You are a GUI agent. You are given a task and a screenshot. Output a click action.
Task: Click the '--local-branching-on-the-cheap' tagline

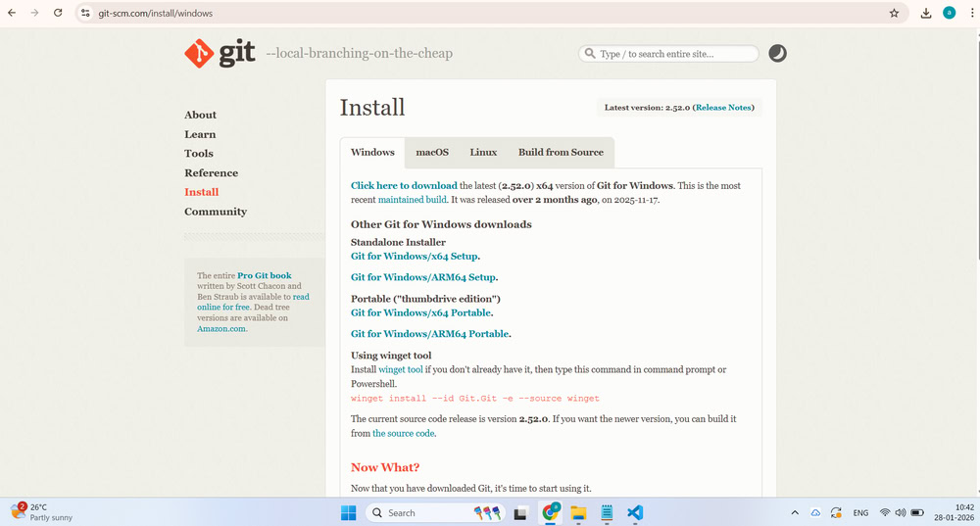pos(360,53)
